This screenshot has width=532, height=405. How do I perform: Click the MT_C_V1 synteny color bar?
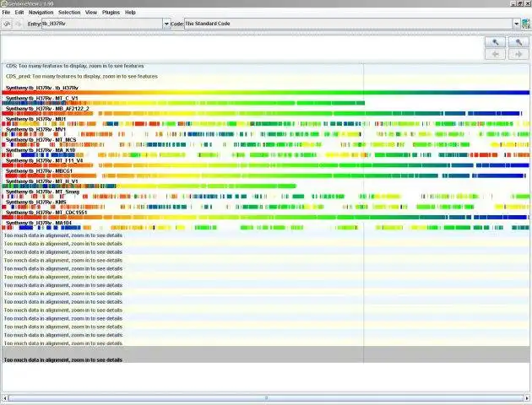[183, 103]
